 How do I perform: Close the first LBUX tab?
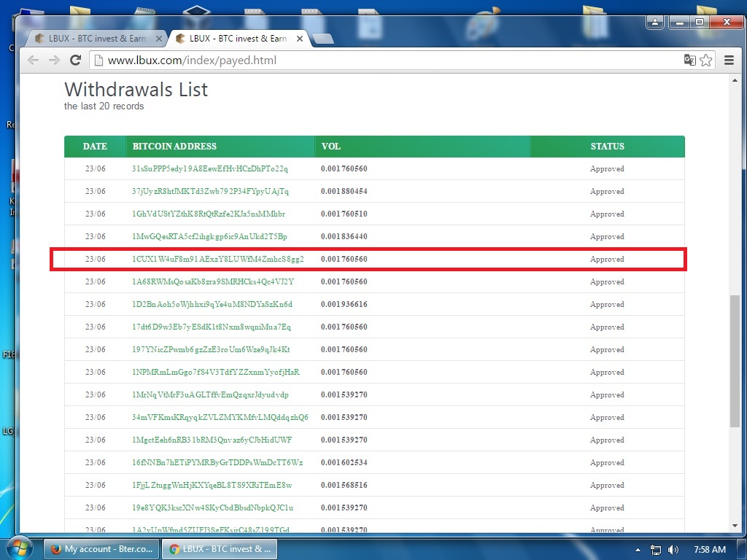[x=158, y=39]
